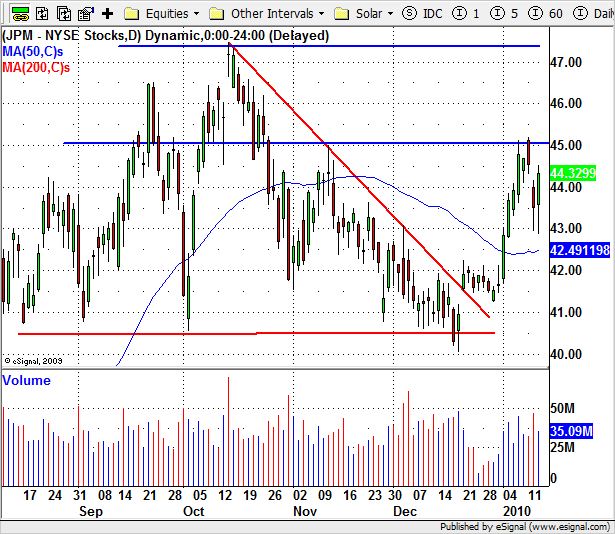
Task: Click the 46.00 price axis label
Action: click(566, 104)
